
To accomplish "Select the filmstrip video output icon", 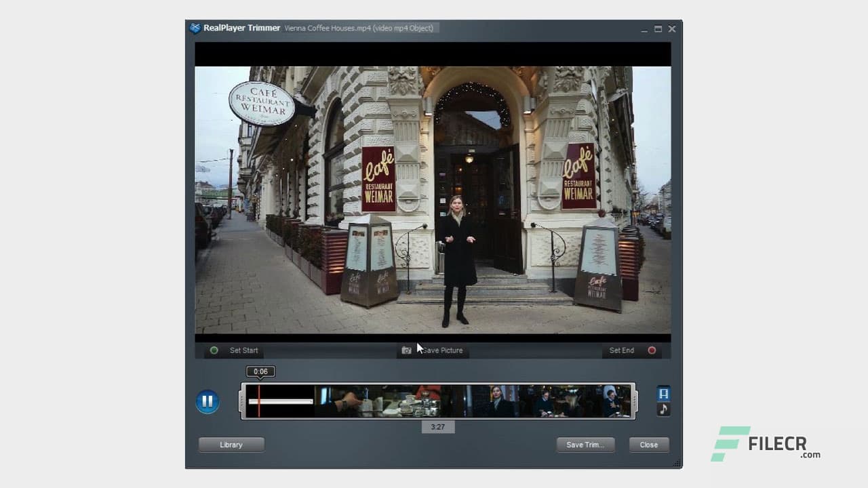I will [663, 392].
